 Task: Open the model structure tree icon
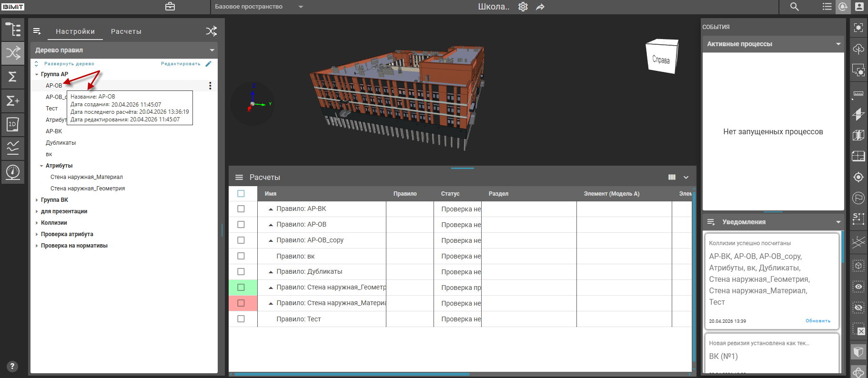(x=13, y=30)
